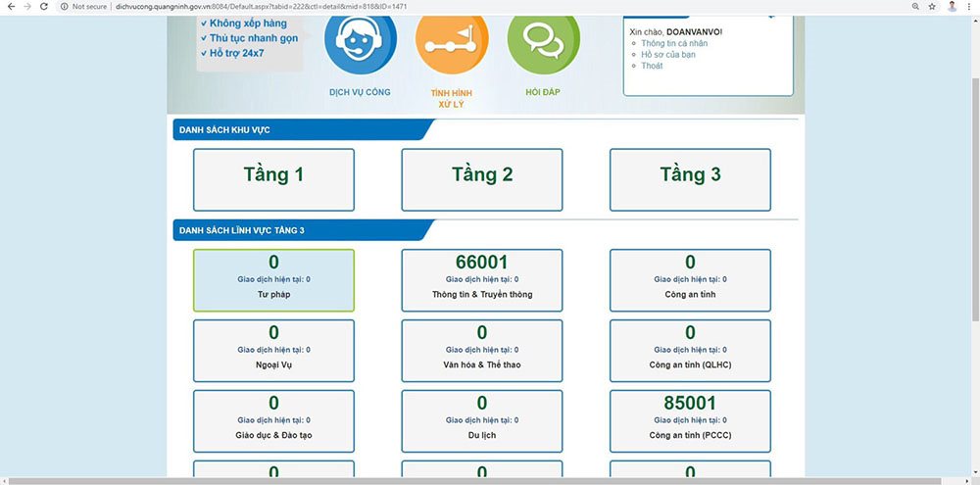Select the Tầng 1 area card

(x=273, y=180)
